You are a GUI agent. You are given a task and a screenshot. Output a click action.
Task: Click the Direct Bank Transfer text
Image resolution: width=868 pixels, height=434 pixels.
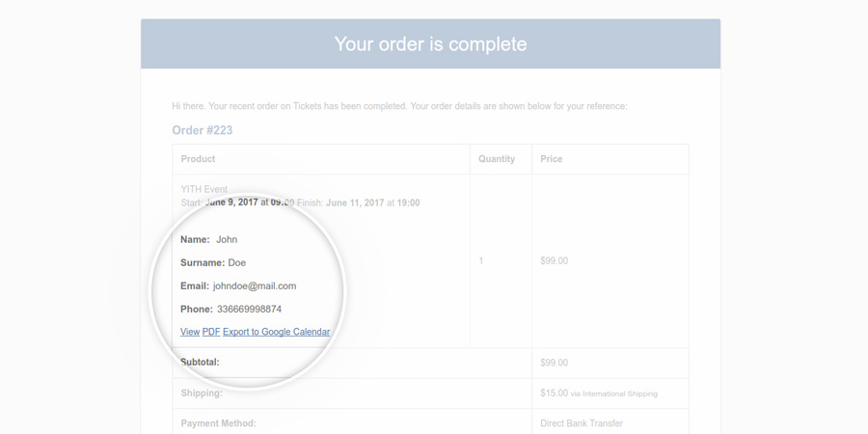coord(582,423)
